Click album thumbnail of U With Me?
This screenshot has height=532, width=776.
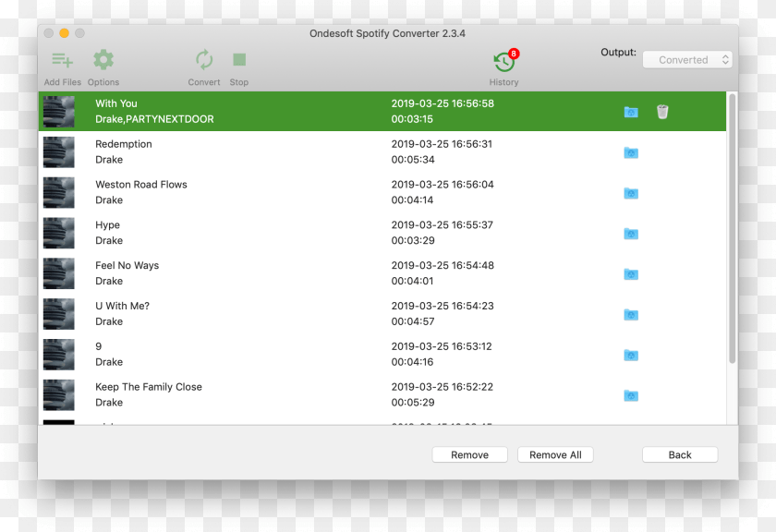click(59, 315)
